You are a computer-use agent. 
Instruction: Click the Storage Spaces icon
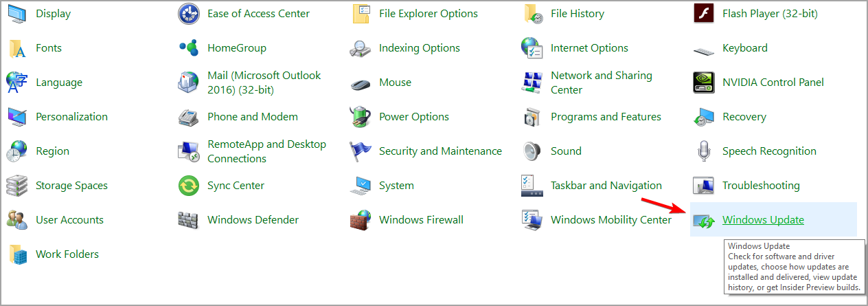tap(17, 186)
